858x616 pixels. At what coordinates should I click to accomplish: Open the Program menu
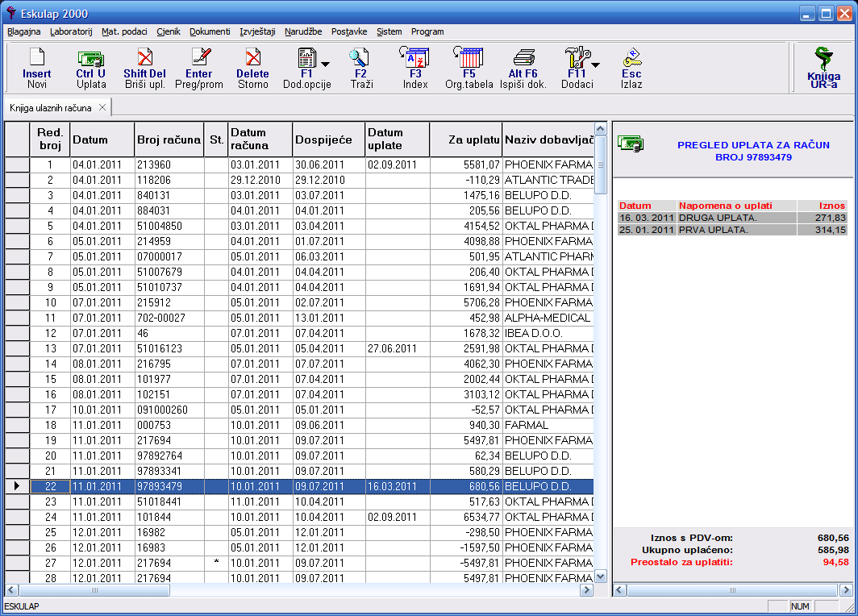[x=427, y=31]
